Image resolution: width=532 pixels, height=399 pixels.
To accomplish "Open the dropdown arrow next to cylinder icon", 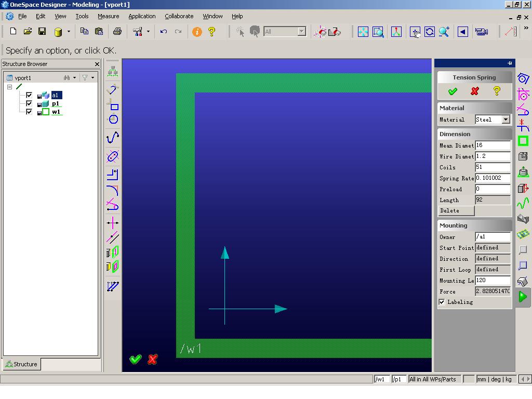I will coord(69,32).
